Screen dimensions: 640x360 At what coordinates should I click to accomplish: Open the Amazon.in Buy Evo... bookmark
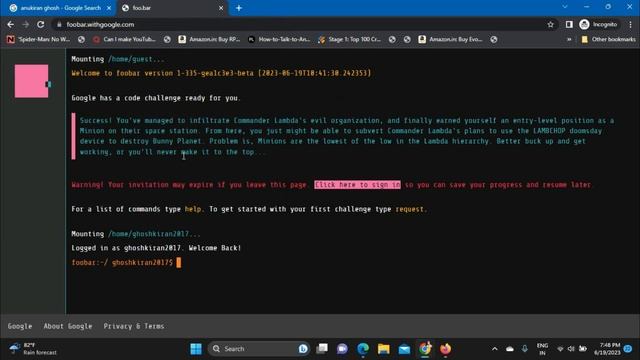pos(451,39)
